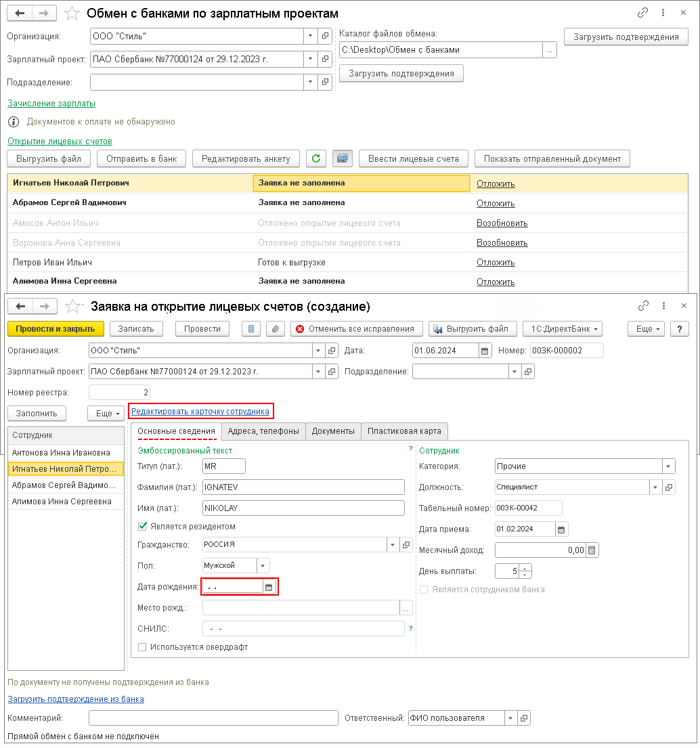The image size is (700, 748).
Task: Click the green refresh icon in upper toolbar
Action: [315, 159]
